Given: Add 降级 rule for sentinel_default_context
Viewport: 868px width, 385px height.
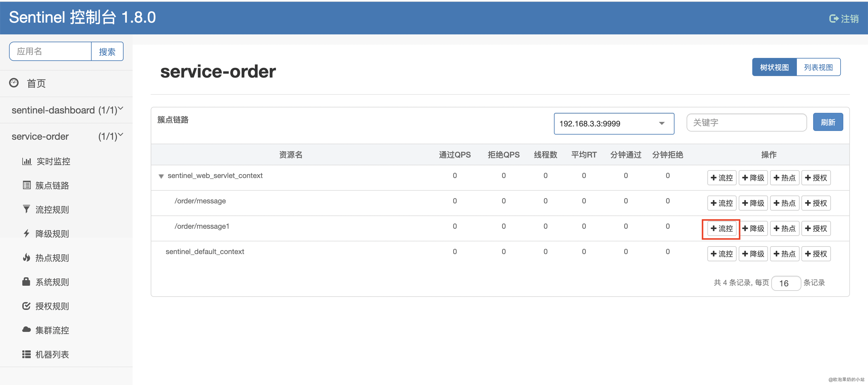Looking at the screenshot, I should [753, 254].
